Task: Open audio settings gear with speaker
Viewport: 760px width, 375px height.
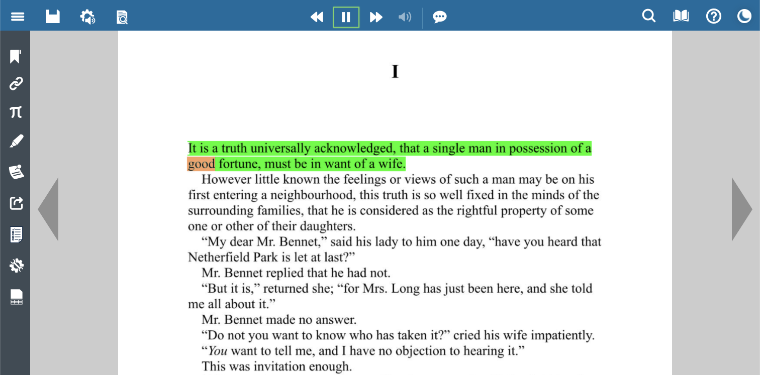Action: pos(87,17)
